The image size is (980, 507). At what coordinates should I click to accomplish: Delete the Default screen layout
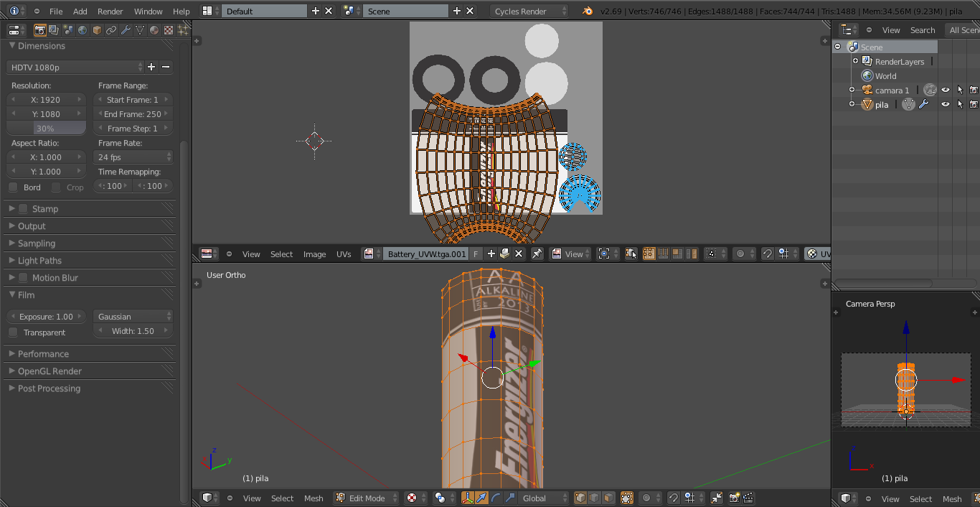pyautogui.click(x=329, y=11)
